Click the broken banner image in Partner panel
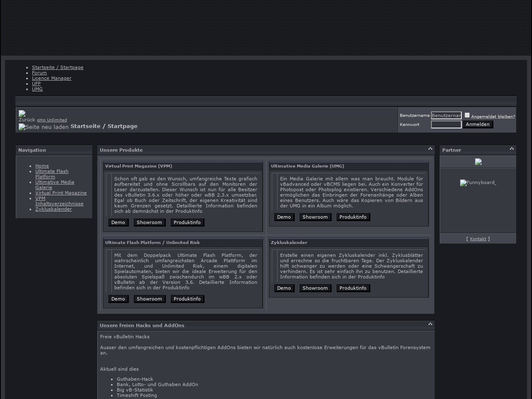The image size is (532, 399). [x=478, y=162]
